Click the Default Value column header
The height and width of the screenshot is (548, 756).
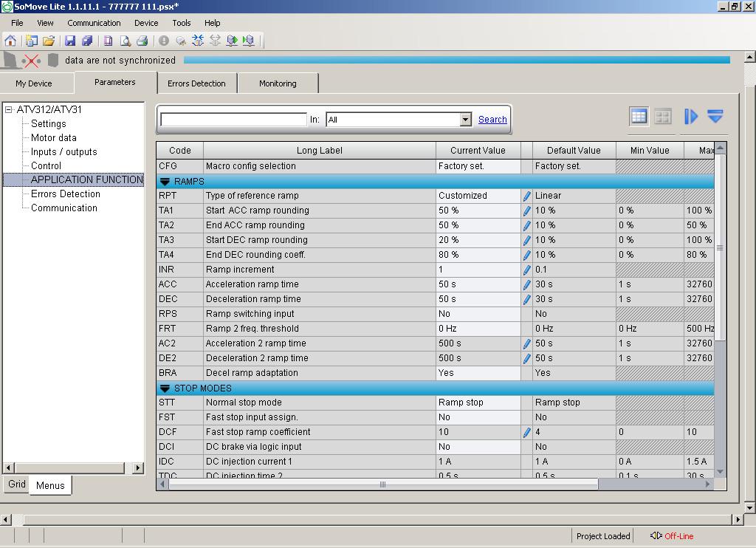pos(574,151)
